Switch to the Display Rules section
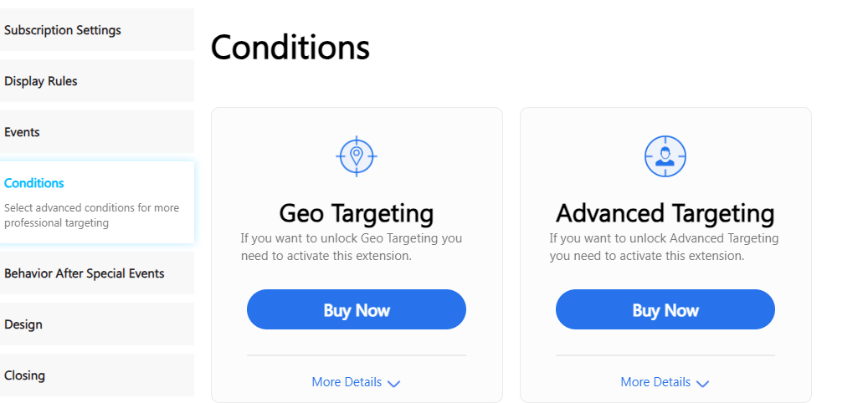This screenshot has height=403, width=868. coord(97,81)
